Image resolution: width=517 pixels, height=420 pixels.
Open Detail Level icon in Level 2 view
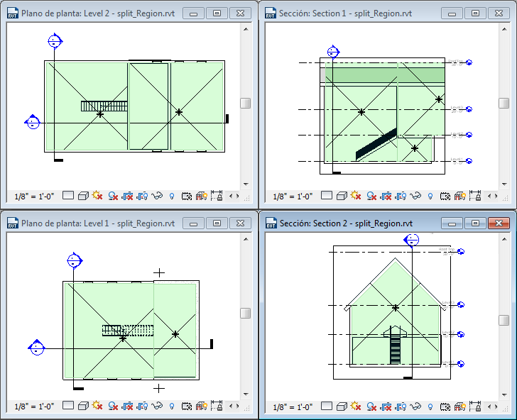[68, 196]
